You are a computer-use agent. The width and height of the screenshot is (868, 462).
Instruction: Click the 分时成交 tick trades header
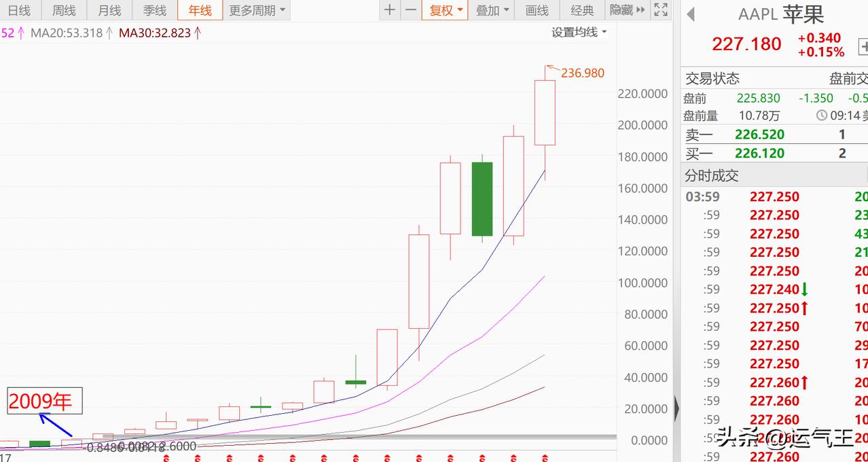click(711, 176)
